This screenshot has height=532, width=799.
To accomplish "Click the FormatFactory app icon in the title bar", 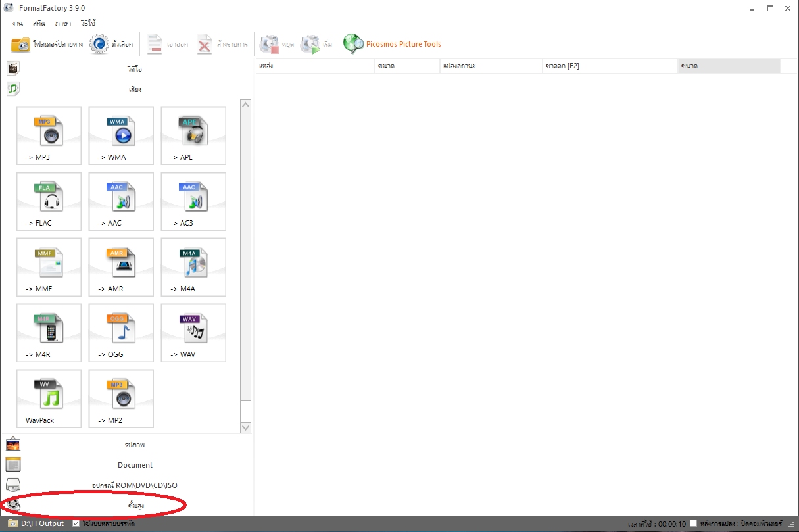I will [8, 7].
